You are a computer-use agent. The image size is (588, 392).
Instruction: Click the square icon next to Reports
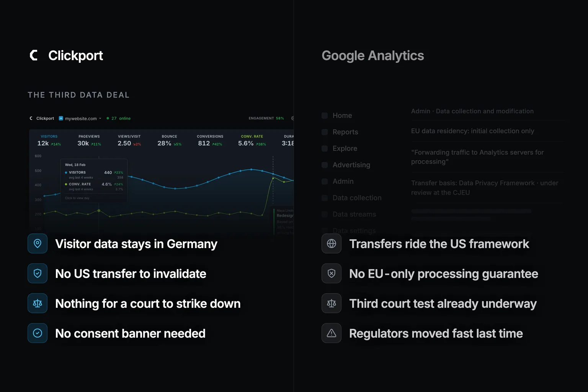(x=325, y=132)
